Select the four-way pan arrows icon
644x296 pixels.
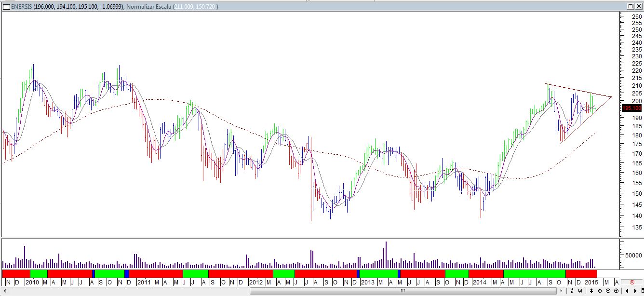click(600, 291)
